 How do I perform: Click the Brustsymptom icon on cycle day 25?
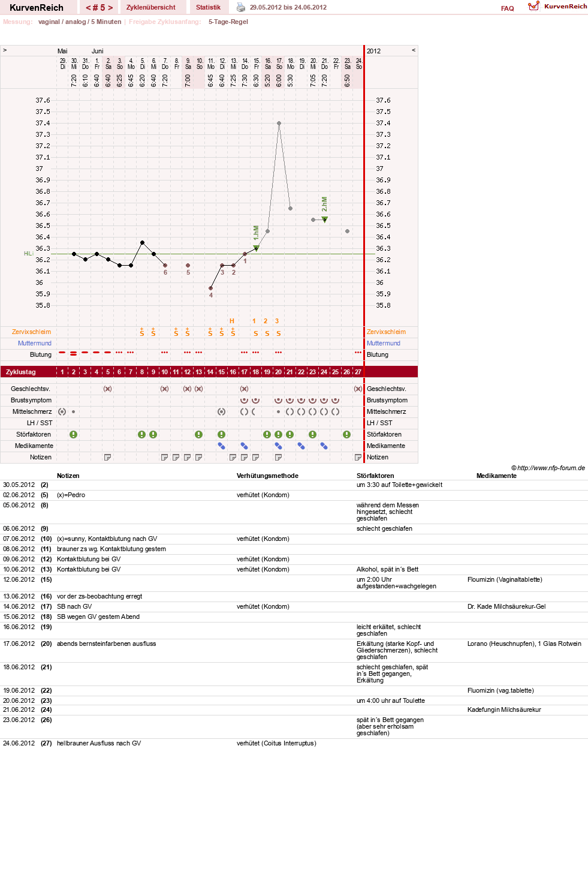(336, 400)
